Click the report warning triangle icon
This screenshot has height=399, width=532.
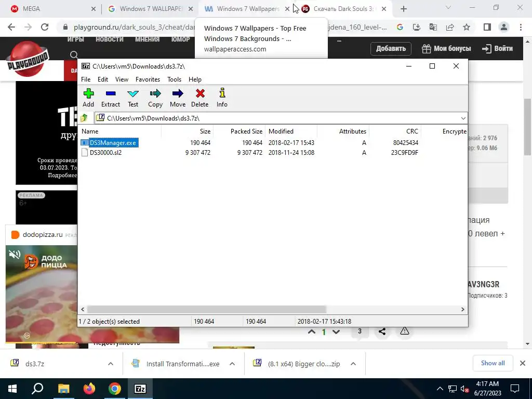pos(404,331)
